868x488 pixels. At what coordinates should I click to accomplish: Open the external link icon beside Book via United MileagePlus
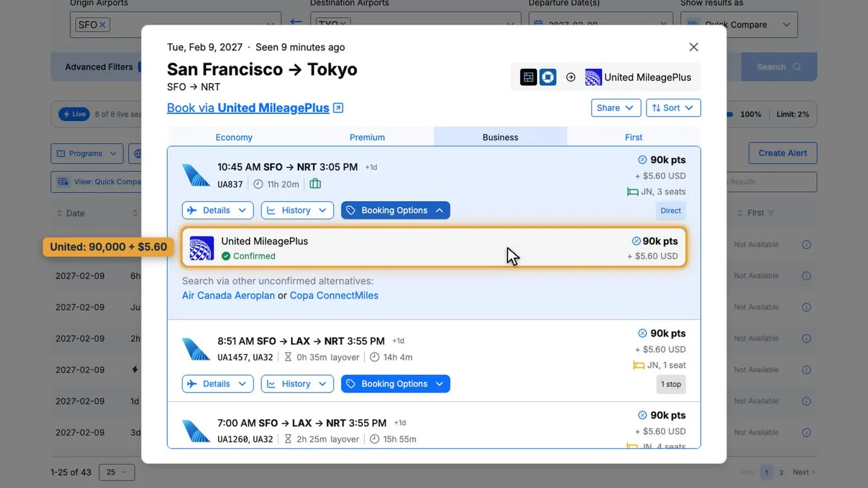point(338,108)
